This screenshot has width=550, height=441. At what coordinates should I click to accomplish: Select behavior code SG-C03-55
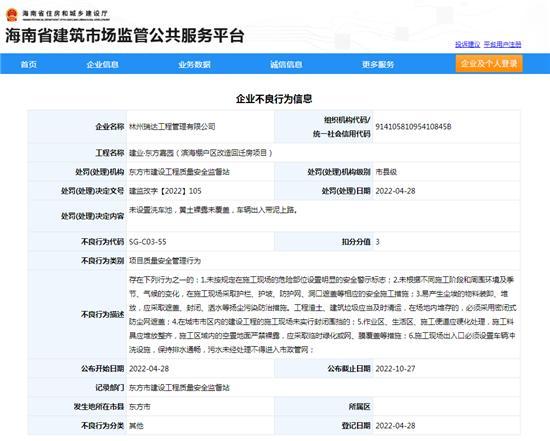point(148,242)
